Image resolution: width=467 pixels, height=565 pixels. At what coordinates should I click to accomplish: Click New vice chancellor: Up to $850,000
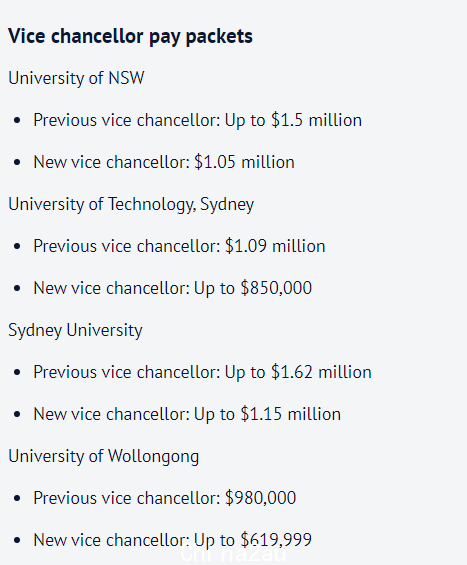pyautogui.click(x=173, y=289)
